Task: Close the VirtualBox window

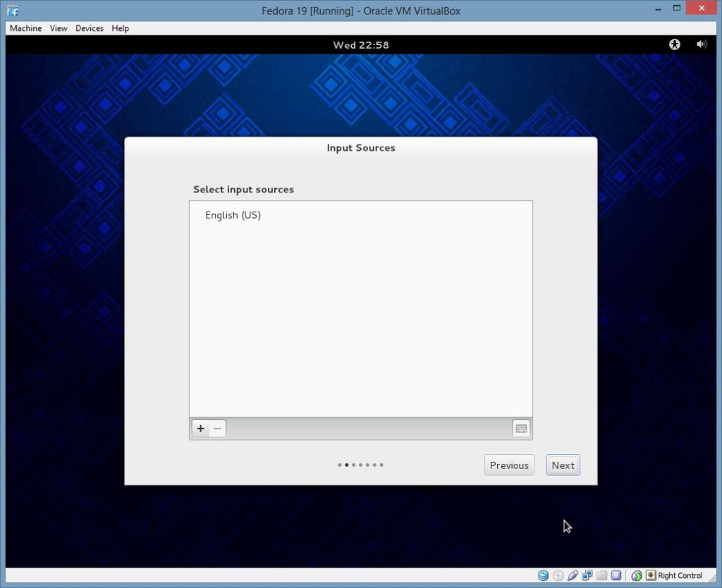Action: click(702, 8)
